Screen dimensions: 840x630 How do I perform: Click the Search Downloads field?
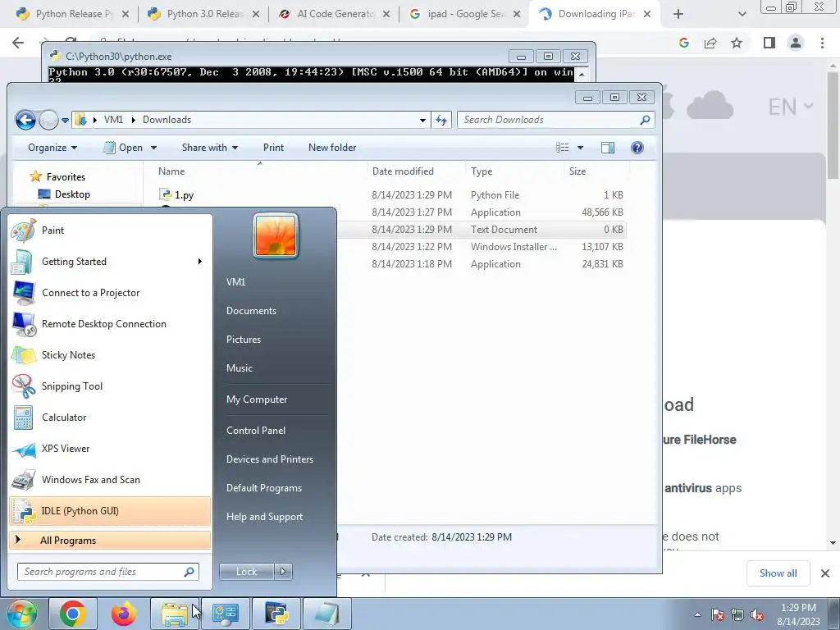556,120
